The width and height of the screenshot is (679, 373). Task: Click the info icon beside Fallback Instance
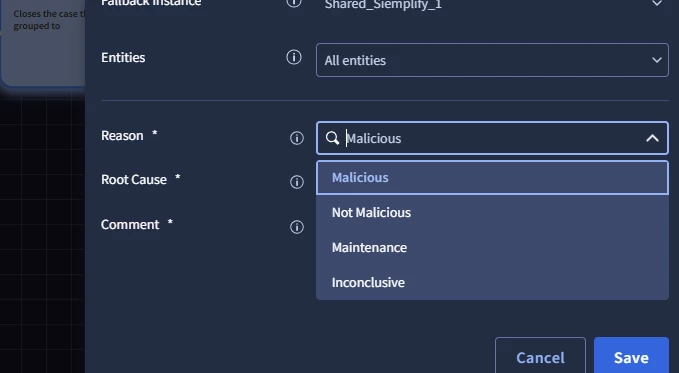294,3
